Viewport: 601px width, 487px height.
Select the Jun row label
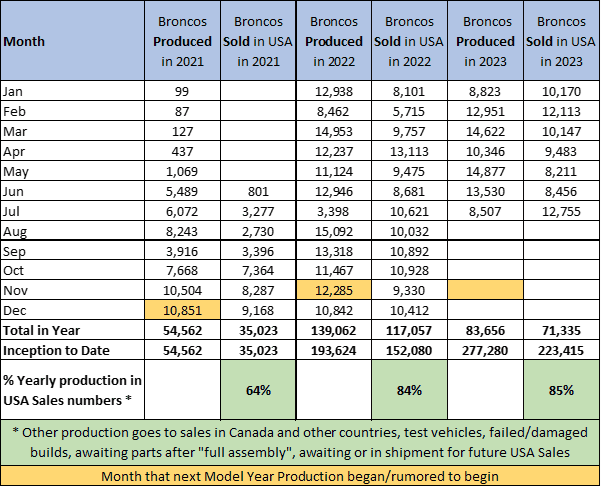pos(72,191)
